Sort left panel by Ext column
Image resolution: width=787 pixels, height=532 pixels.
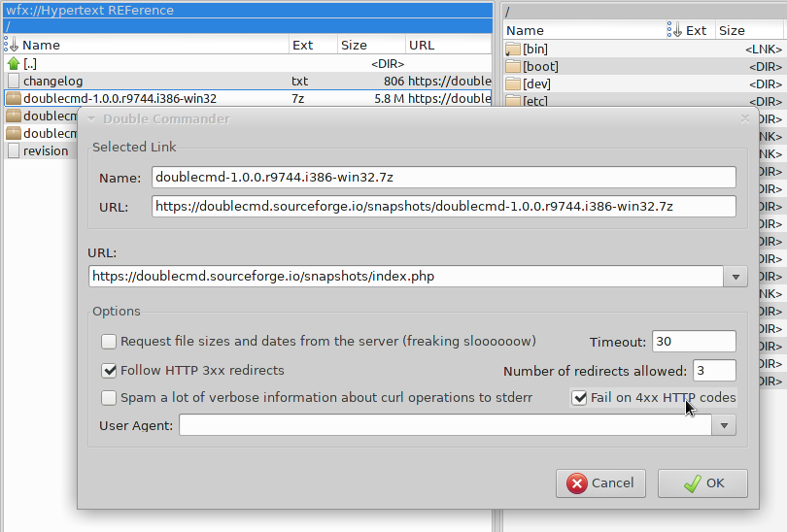point(313,45)
